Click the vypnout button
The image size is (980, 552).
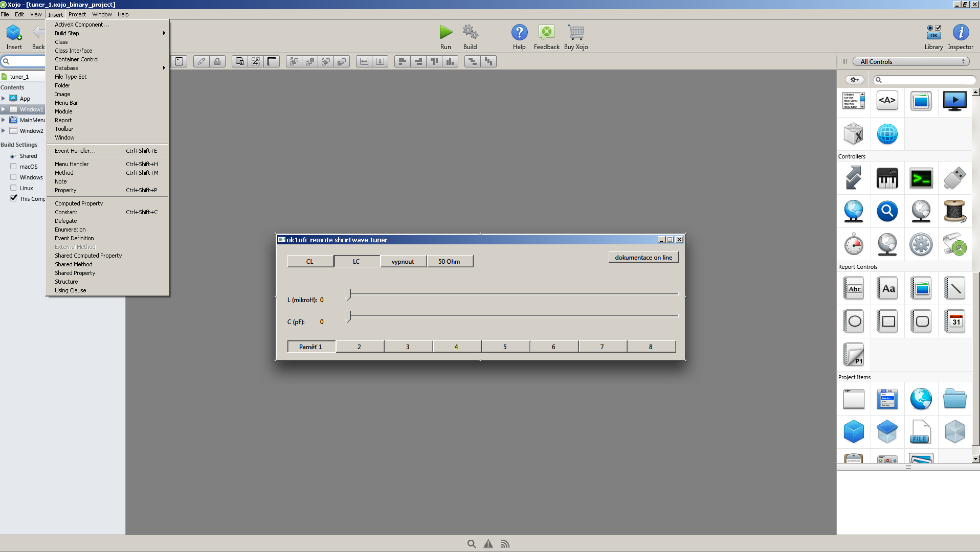click(403, 262)
